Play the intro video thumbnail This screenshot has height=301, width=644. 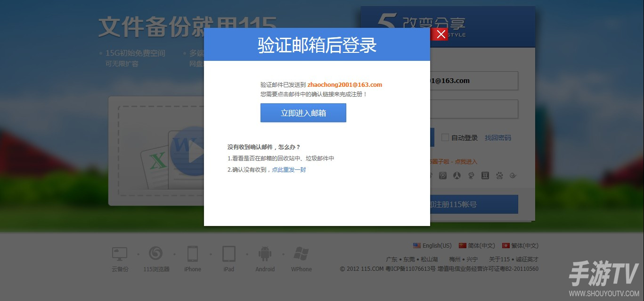[x=187, y=152]
